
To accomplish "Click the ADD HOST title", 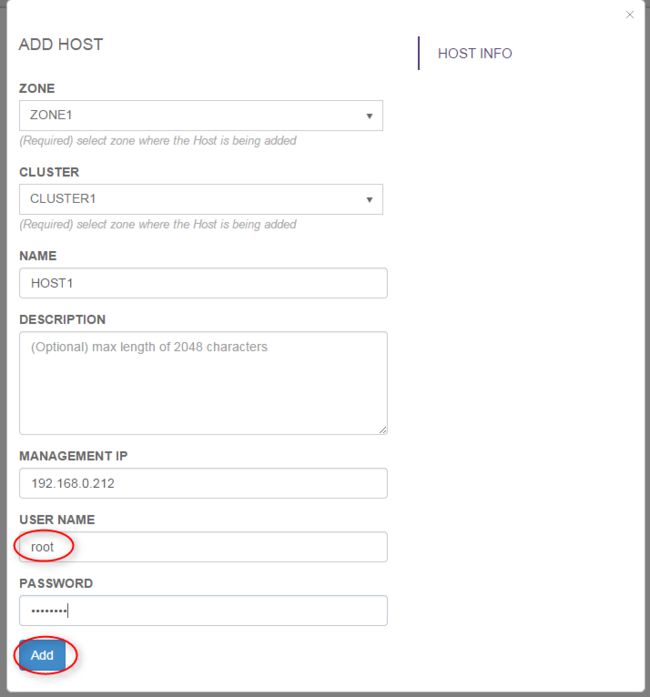I will pos(61,44).
